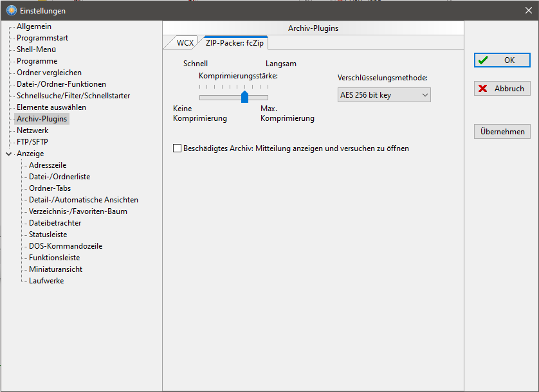
Task: Go to Shell-Menü settings
Action: pyautogui.click(x=37, y=49)
